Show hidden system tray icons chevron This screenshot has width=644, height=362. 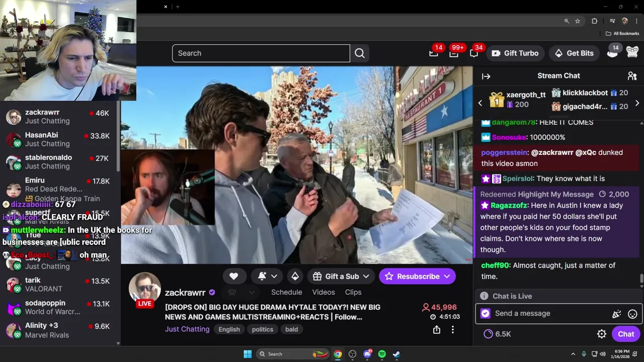pyautogui.click(x=573, y=354)
